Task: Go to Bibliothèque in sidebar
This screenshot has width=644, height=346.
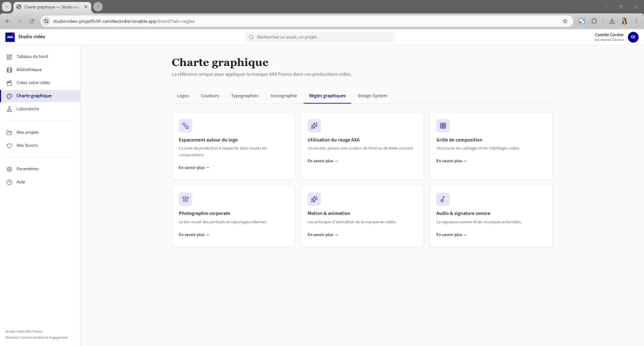Action: tap(40, 70)
